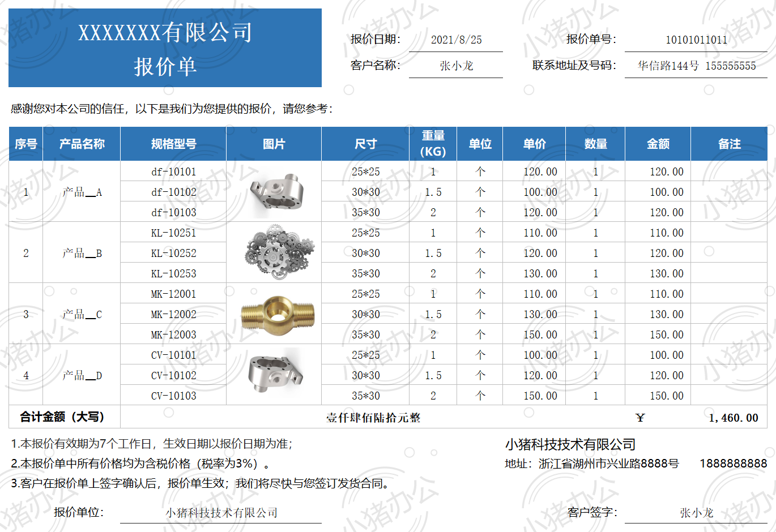
Task: Select the 产品名称 column header
Action: click(82, 144)
